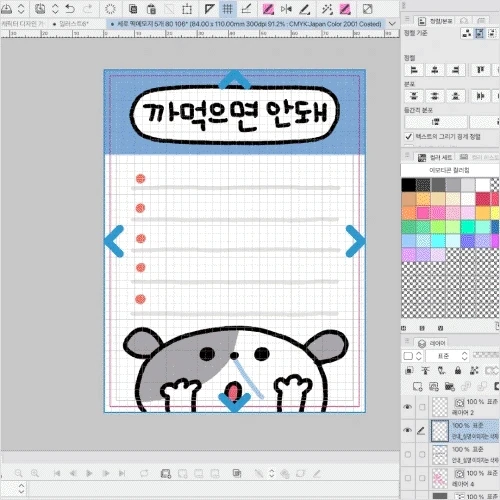Screen dimensions: 500x500
Task: Select the 레이어 4 thumbnail with pink marks
Action: click(x=440, y=478)
